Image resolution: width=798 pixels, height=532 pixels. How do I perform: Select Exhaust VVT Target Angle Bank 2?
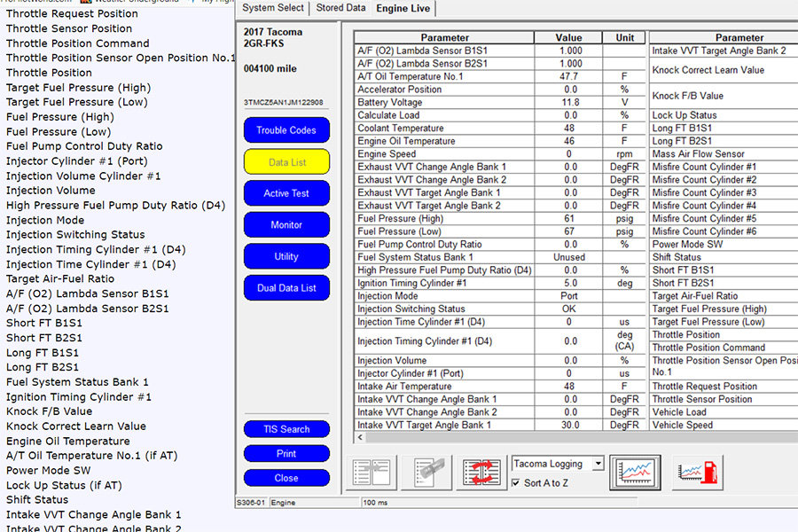[428, 205]
